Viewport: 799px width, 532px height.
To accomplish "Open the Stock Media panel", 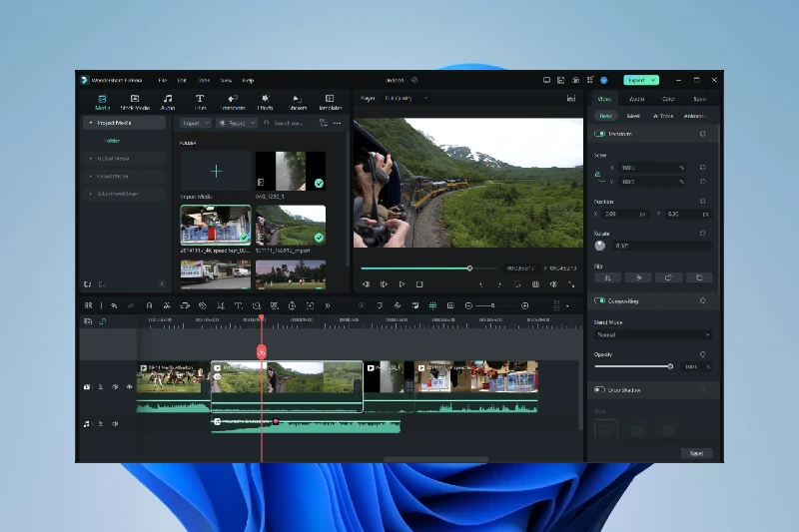I will point(135,102).
